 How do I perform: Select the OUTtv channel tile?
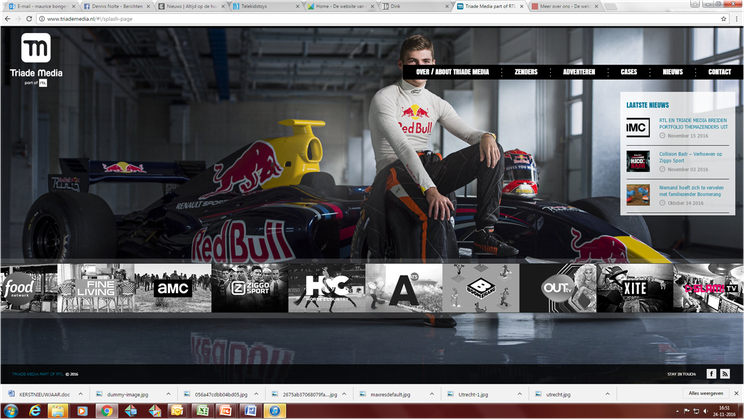click(x=558, y=288)
